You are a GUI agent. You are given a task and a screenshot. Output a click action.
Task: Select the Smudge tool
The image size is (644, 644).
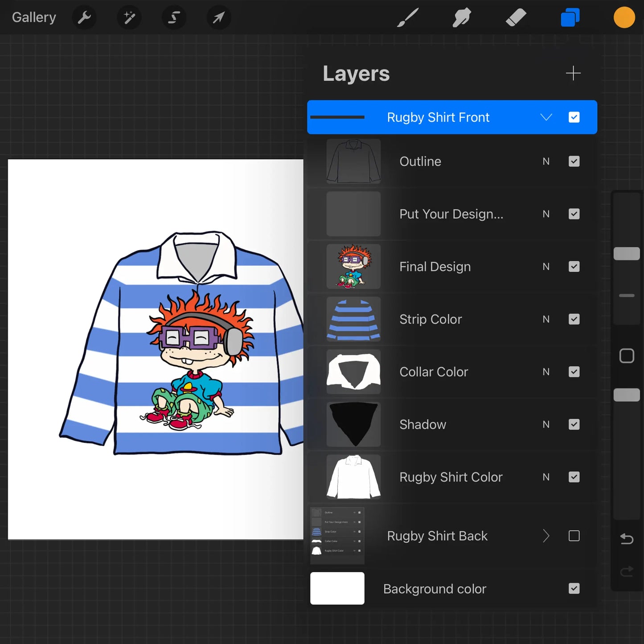pyautogui.click(x=462, y=17)
